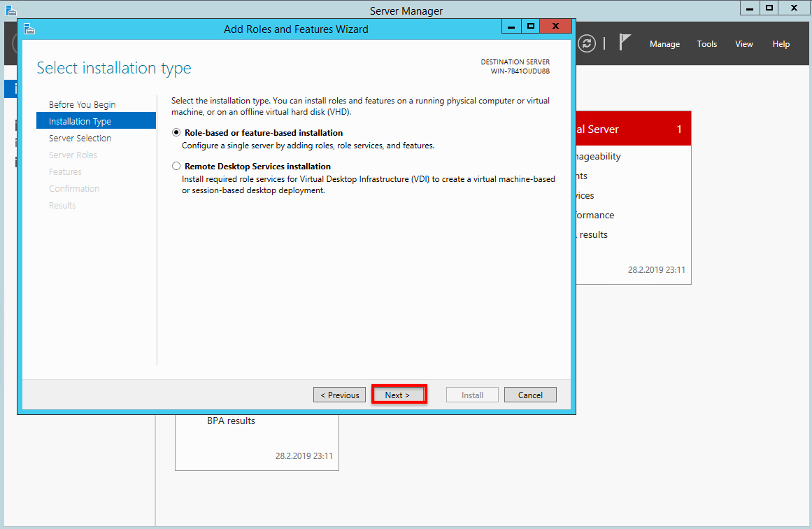
Task: Open the View menu
Action: [744, 44]
